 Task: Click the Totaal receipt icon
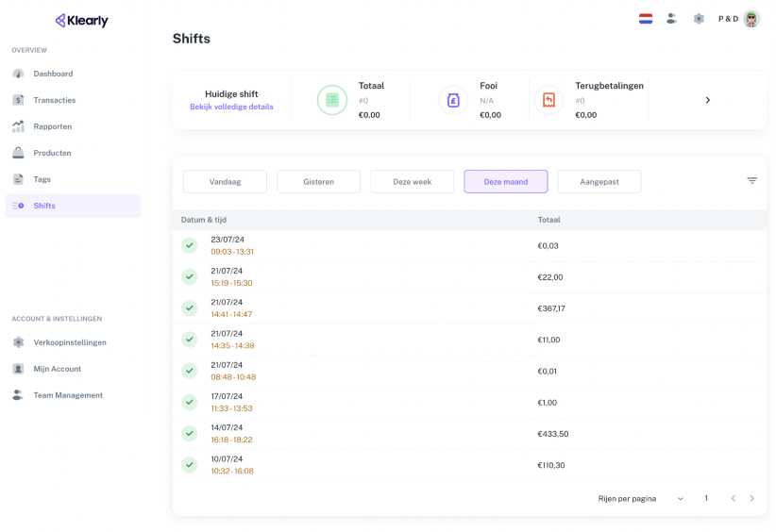(x=332, y=100)
